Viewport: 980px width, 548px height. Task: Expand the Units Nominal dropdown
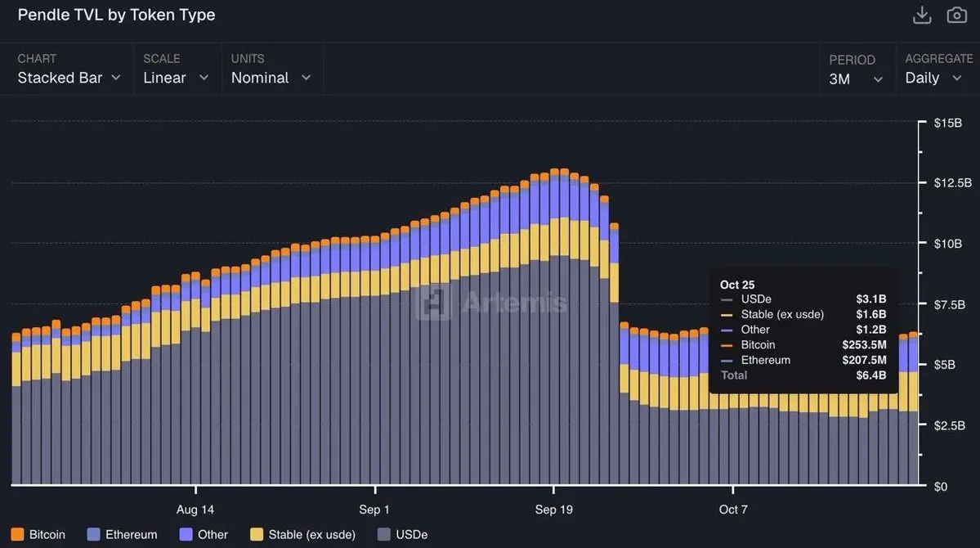271,78
